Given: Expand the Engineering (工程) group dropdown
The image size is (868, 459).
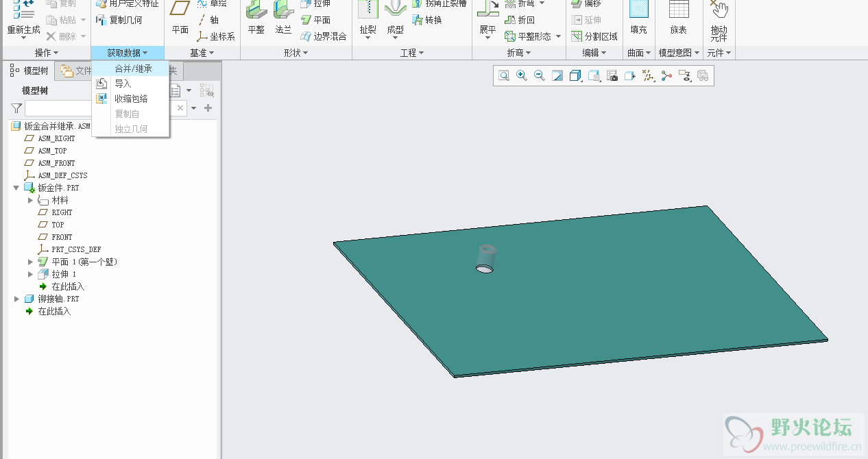Looking at the screenshot, I should point(412,53).
